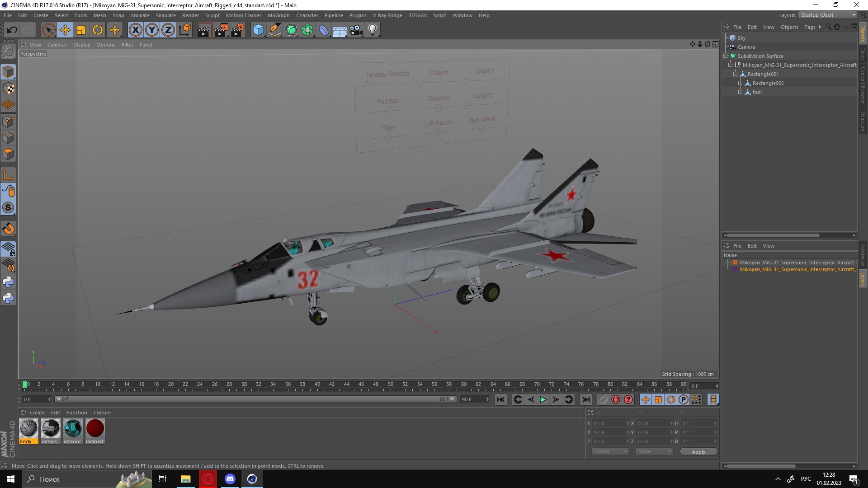Expand the Tags menu arrow

point(820,27)
